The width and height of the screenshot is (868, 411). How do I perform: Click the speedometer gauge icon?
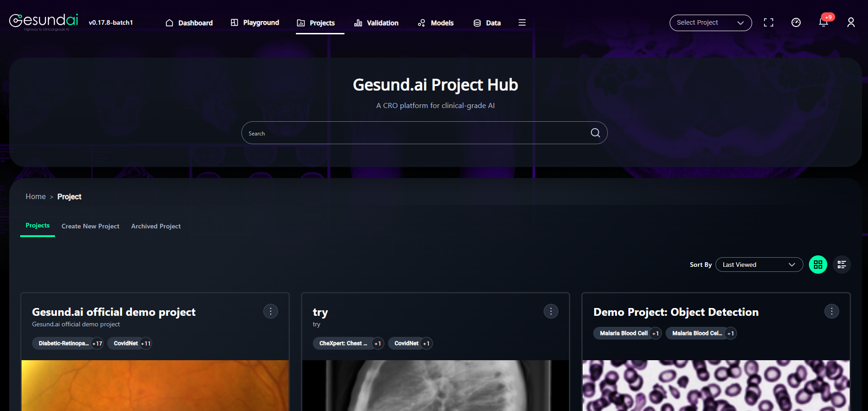point(796,22)
